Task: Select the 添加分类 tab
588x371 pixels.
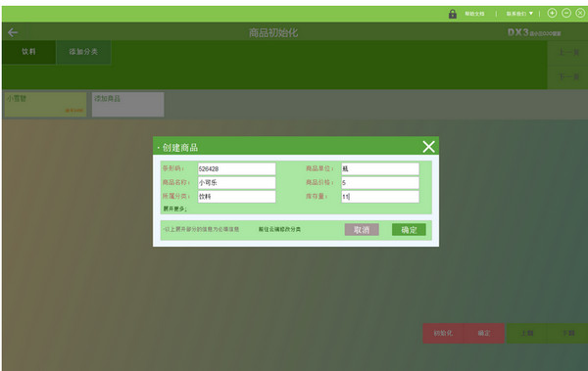Action: (x=83, y=52)
